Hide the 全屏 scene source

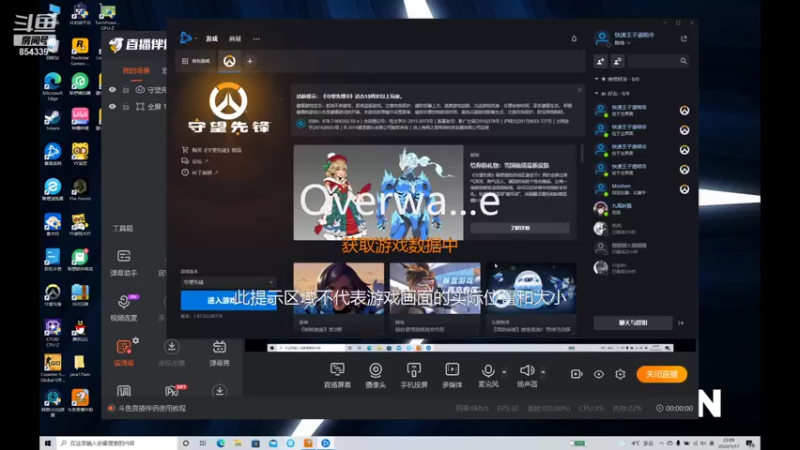112,107
